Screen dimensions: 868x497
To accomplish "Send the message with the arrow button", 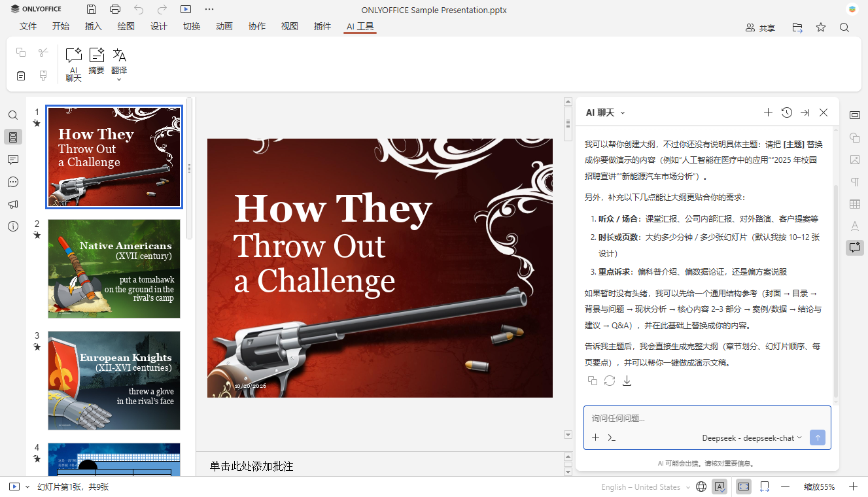I will pos(817,438).
